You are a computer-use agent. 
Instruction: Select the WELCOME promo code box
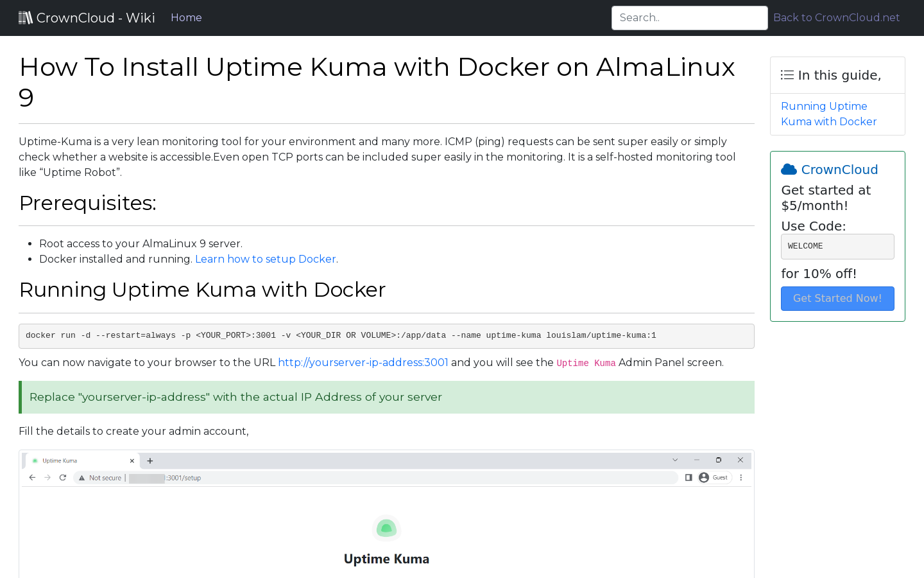(837, 247)
